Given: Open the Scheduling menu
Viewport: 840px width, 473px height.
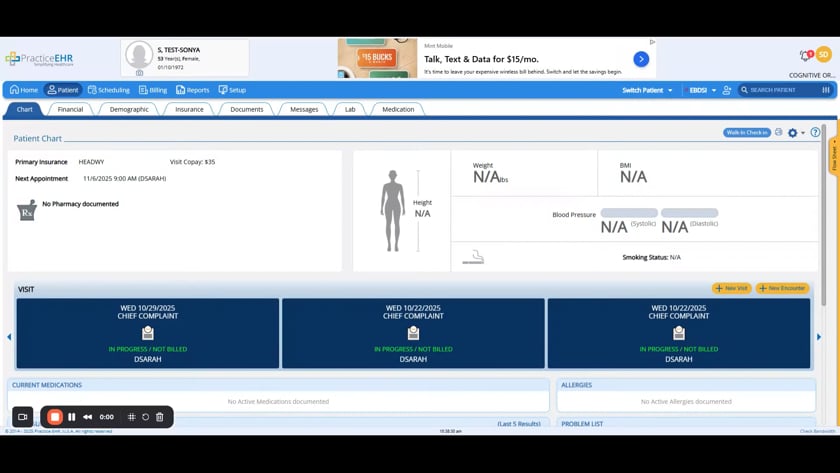Looking at the screenshot, I should (109, 90).
